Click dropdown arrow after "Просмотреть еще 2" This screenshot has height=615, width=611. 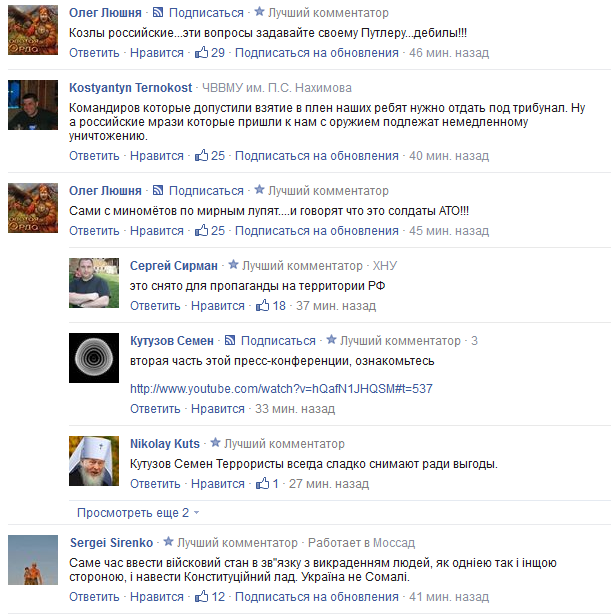[196, 513]
